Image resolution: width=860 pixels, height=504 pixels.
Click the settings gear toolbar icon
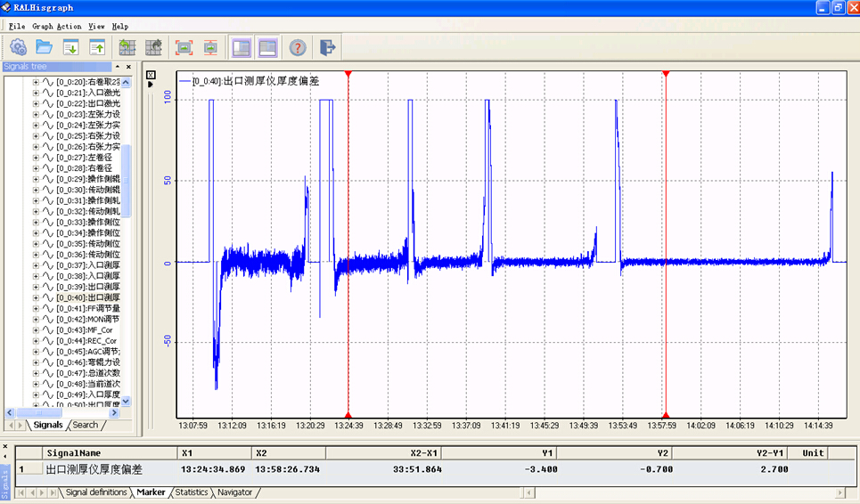tap(18, 47)
